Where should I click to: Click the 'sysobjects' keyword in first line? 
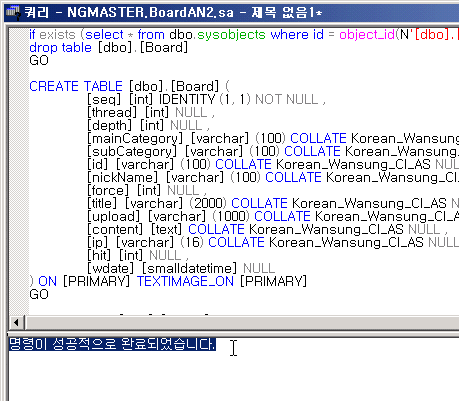pos(232,35)
